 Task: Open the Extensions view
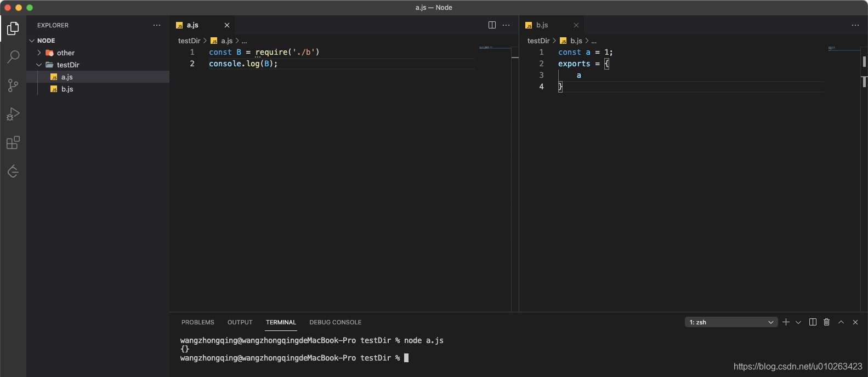coord(13,142)
